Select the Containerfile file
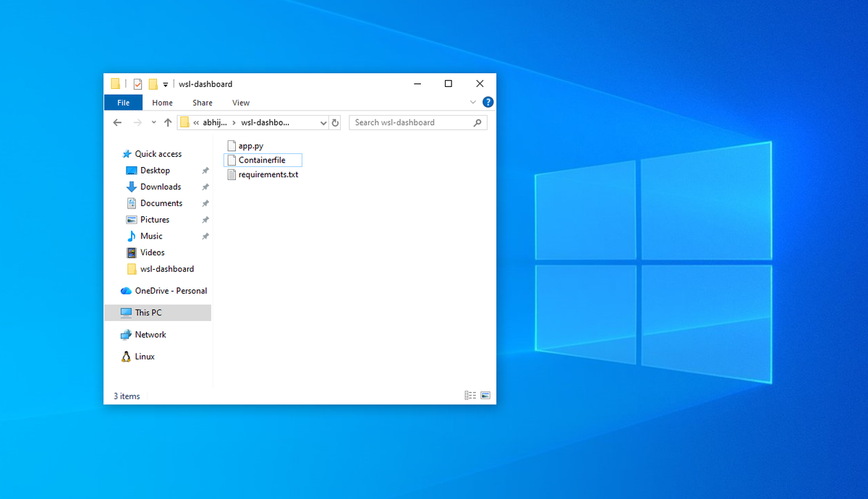 coord(263,160)
